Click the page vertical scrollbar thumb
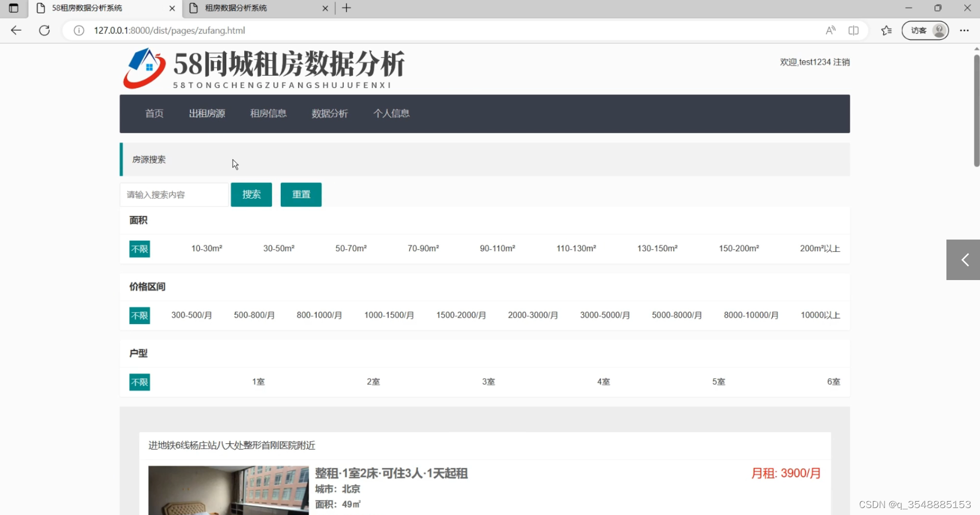The width and height of the screenshot is (980, 515). point(977,110)
